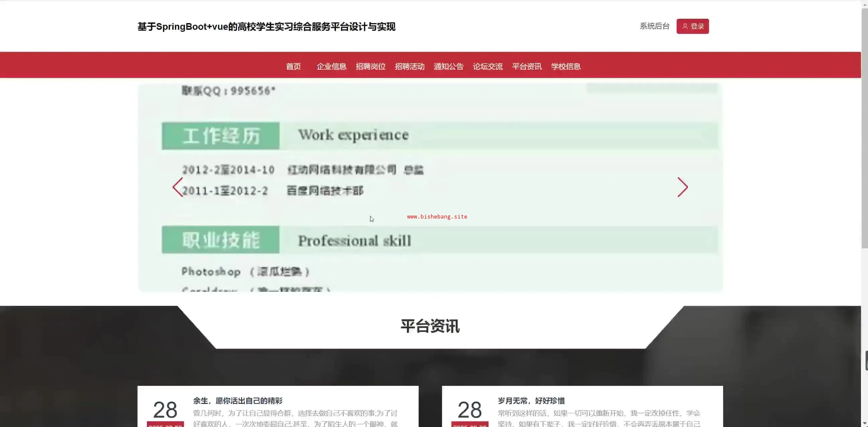
Task: Open the 系统后台 admin link
Action: pos(655,26)
